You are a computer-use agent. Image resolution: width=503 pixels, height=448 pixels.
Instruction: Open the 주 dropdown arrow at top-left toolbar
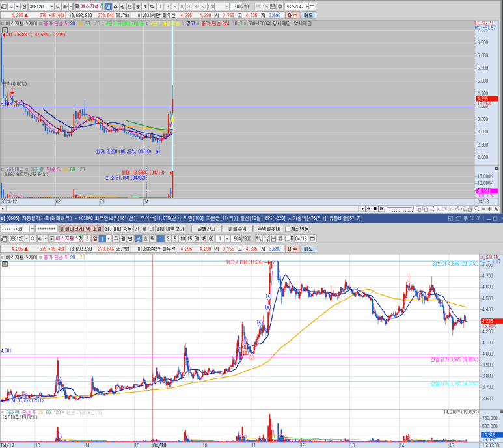pyautogui.click(x=18, y=7)
